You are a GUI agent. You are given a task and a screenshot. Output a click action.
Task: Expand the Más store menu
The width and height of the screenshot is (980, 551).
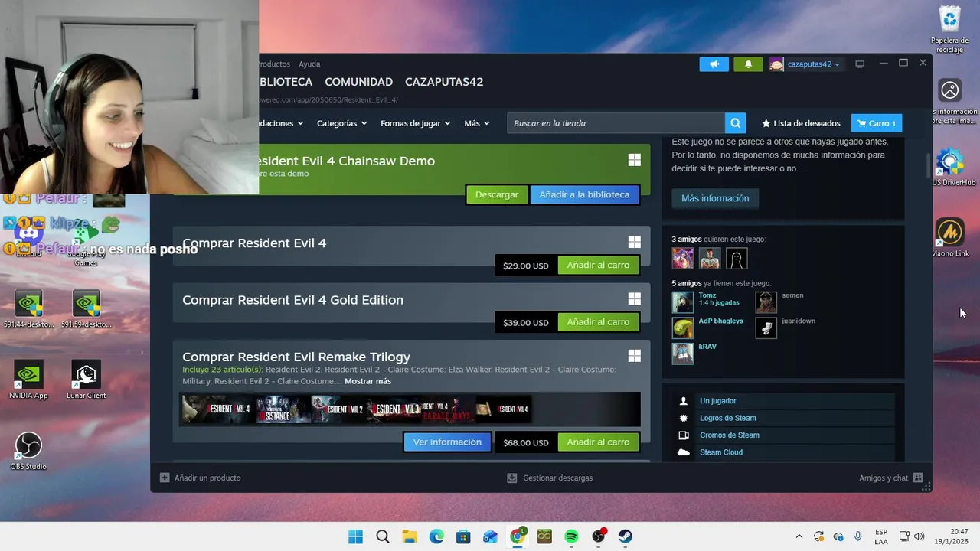coord(476,123)
